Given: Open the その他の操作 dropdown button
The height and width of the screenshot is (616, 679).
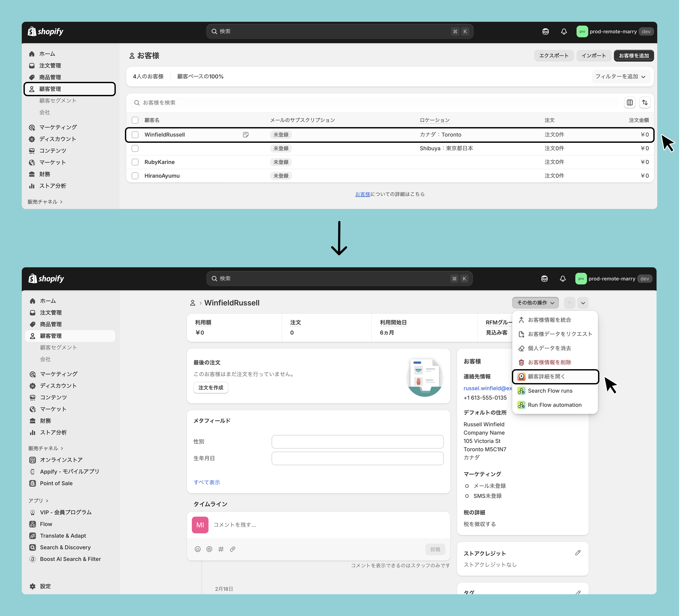Looking at the screenshot, I should (x=535, y=303).
